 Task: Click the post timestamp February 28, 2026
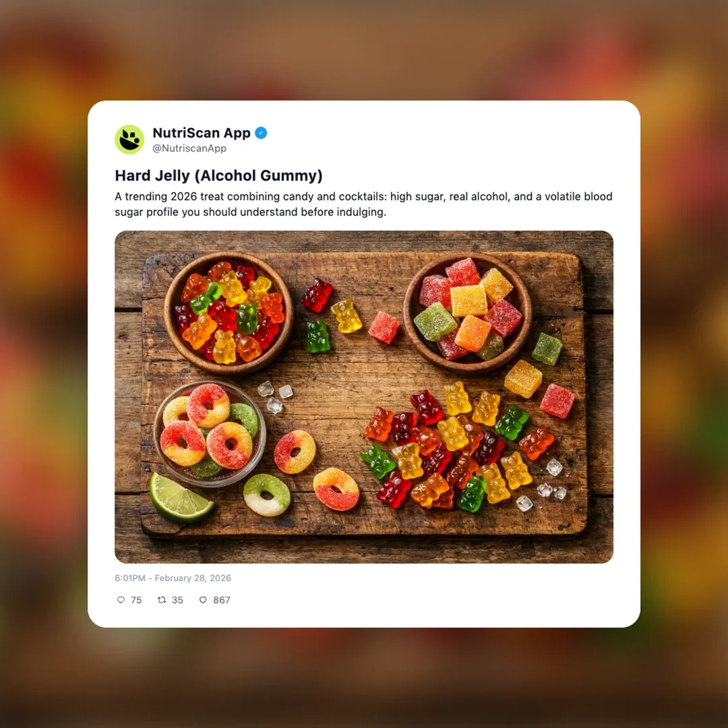193,578
